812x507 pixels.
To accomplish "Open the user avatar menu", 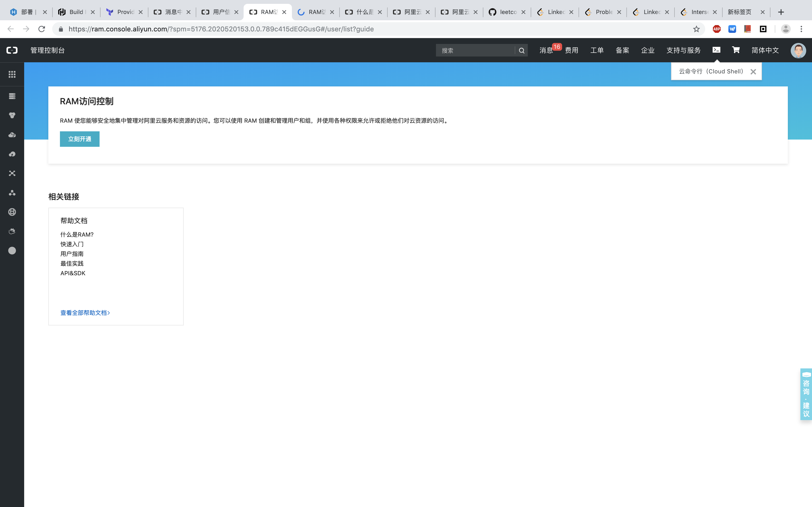I will [x=798, y=50].
